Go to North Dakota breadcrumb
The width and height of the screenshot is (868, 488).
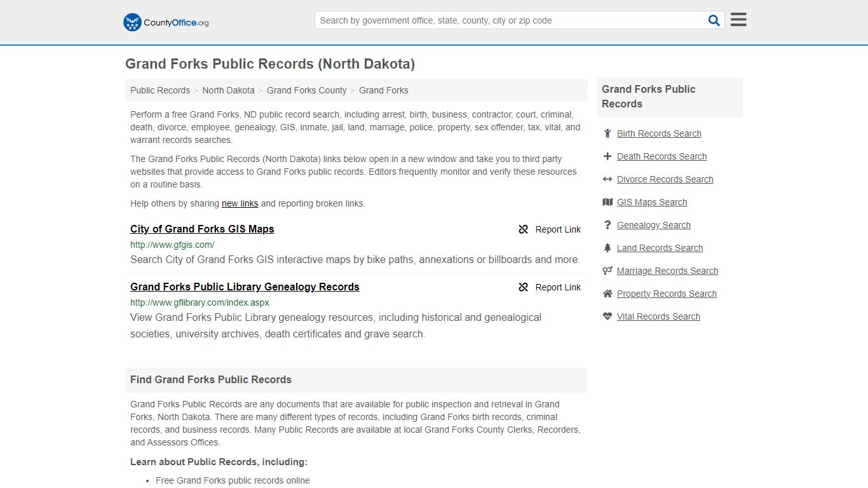tap(228, 90)
